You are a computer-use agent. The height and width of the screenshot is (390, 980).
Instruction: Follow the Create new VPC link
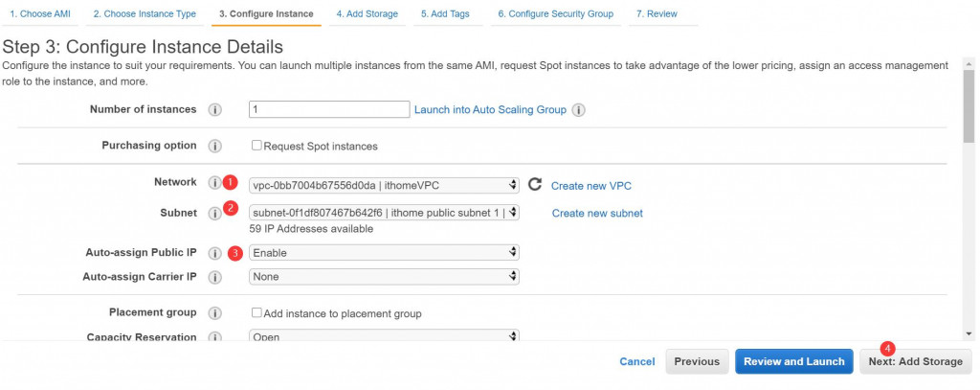591,186
